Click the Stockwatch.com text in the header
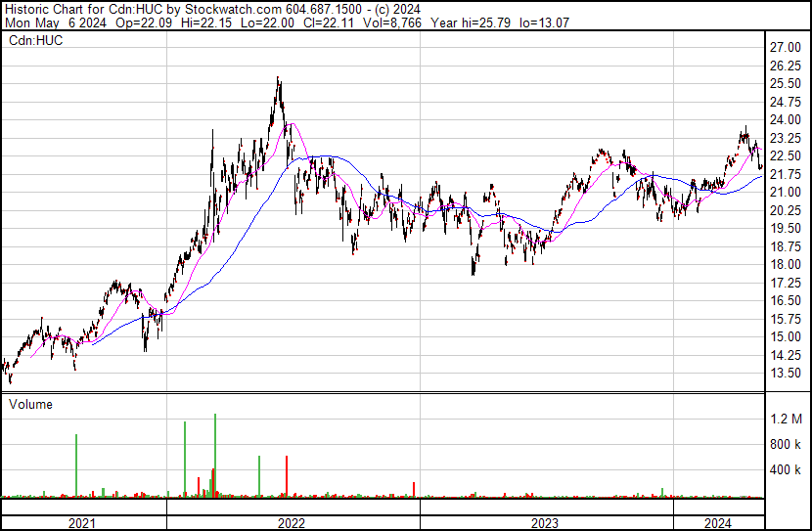This screenshot has width=812, height=531. pyautogui.click(x=234, y=10)
